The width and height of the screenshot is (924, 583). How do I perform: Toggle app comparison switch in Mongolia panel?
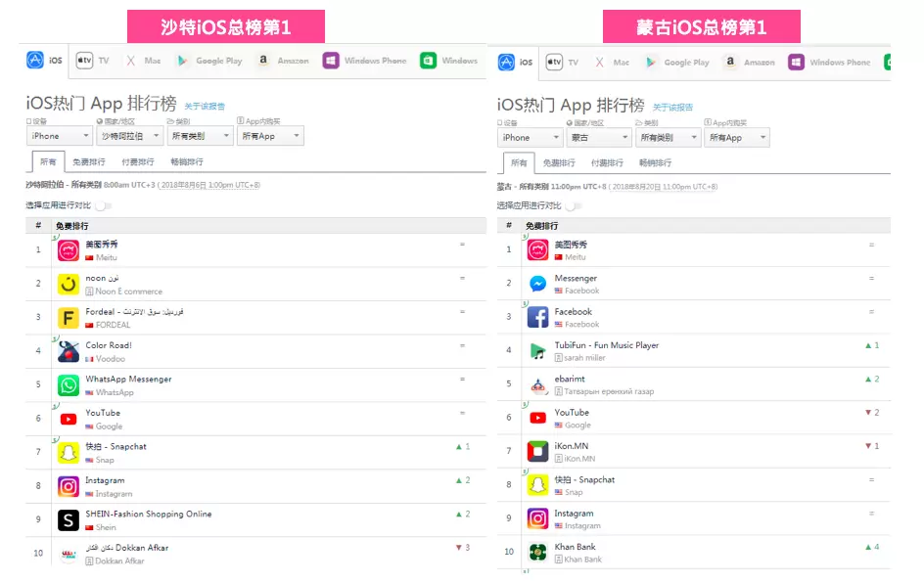pos(574,205)
